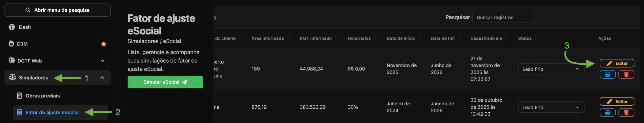Click the Dash dashboard icon
This screenshot has width=644, height=123.
pos(12,27)
